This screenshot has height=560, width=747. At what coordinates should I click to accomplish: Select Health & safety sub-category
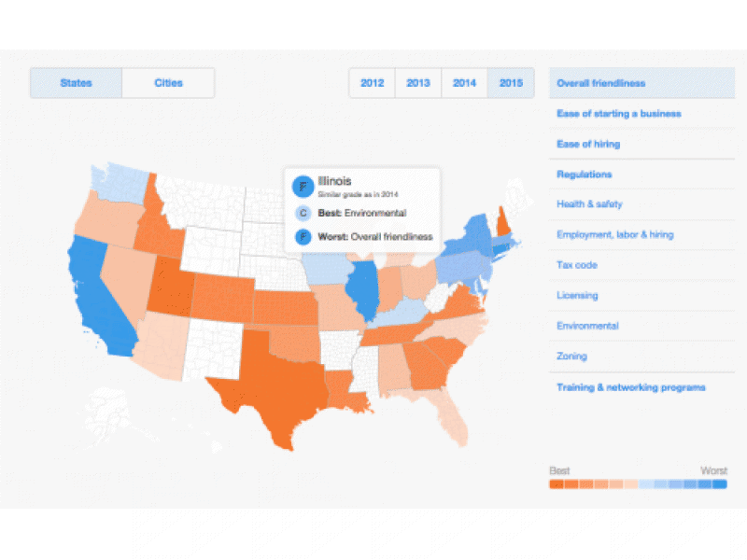tap(589, 204)
